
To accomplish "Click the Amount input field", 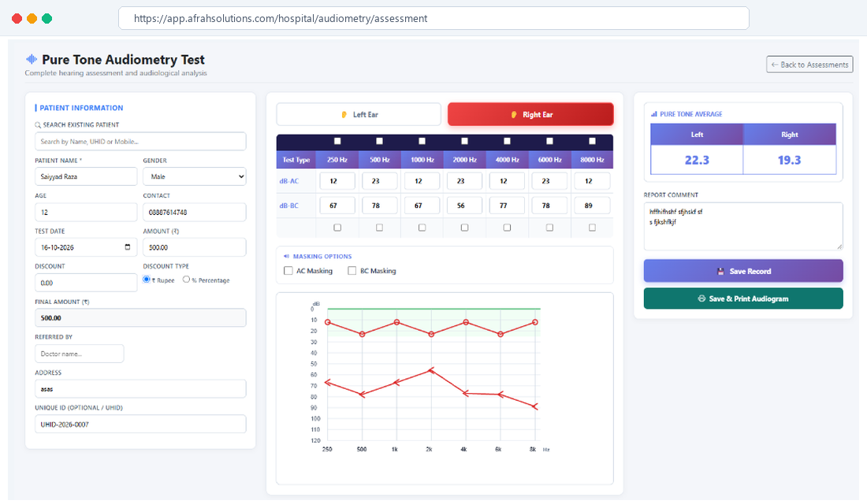I will 194,247.
